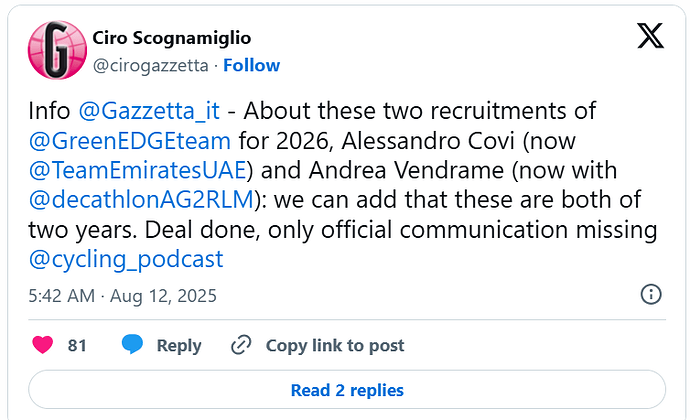
Task: Click the copy link chain icon
Action: pos(241,345)
